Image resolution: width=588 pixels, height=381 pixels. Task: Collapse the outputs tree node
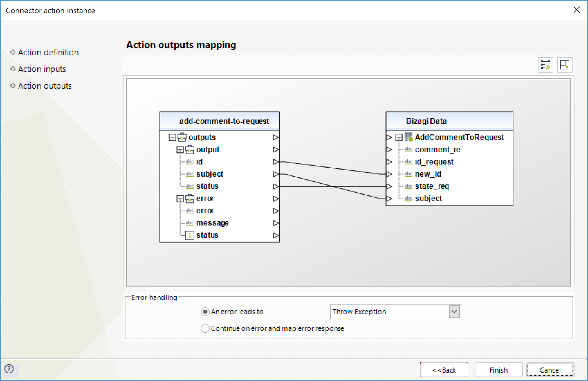pyautogui.click(x=172, y=137)
